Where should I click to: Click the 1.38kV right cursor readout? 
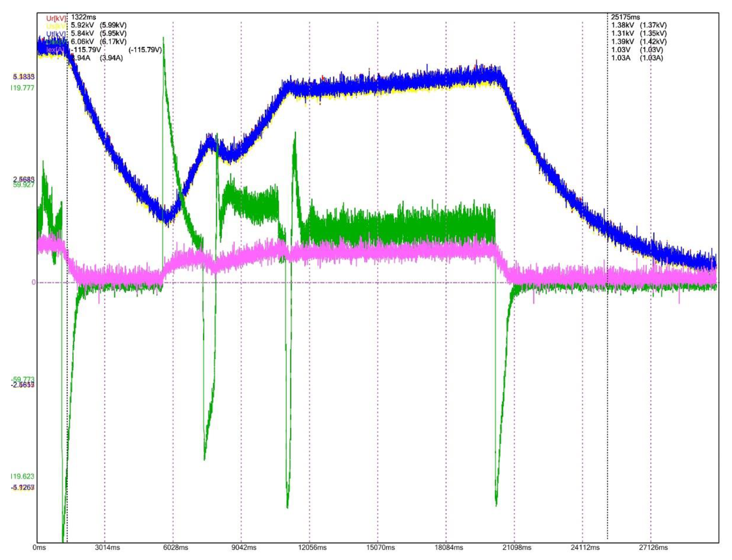(623, 25)
